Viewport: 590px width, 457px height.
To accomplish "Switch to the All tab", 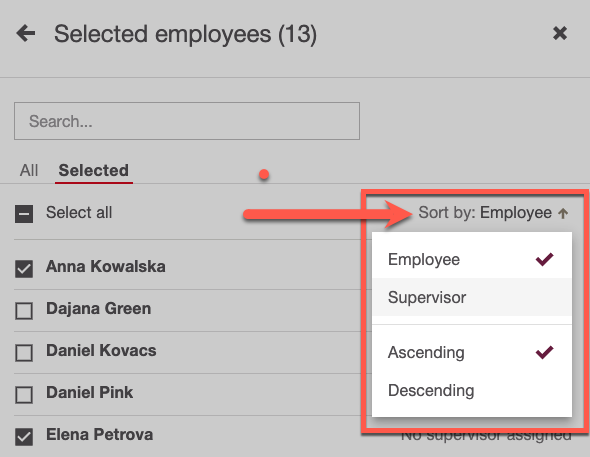I will coord(29,170).
